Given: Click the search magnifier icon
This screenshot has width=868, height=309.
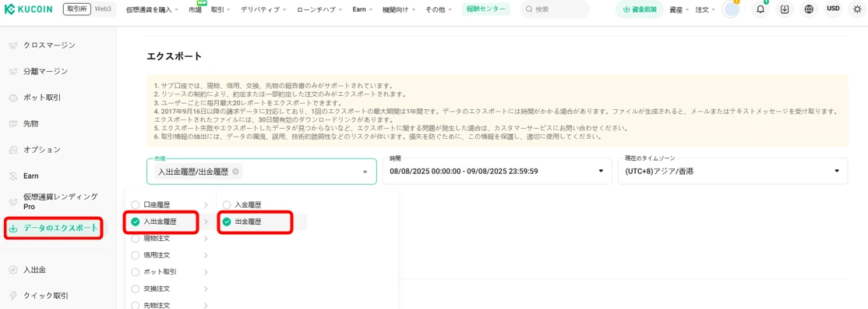Looking at the screenshot, I should [x=528, y=9].
